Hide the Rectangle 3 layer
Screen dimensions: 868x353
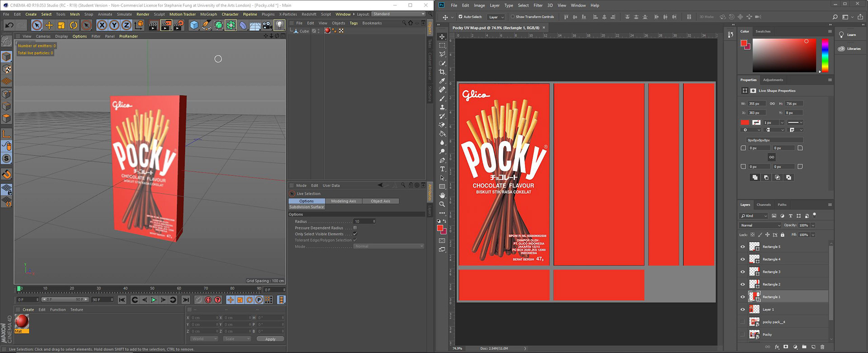pos(742,272)
